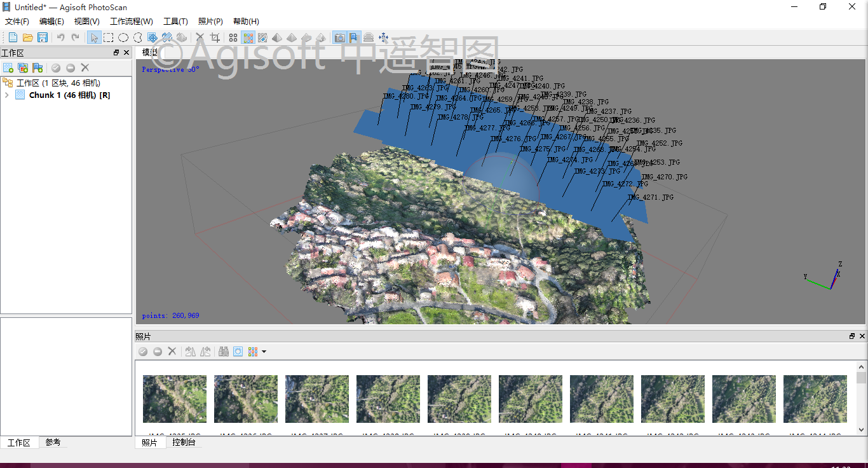Select the rectangle selection tool

109,38
